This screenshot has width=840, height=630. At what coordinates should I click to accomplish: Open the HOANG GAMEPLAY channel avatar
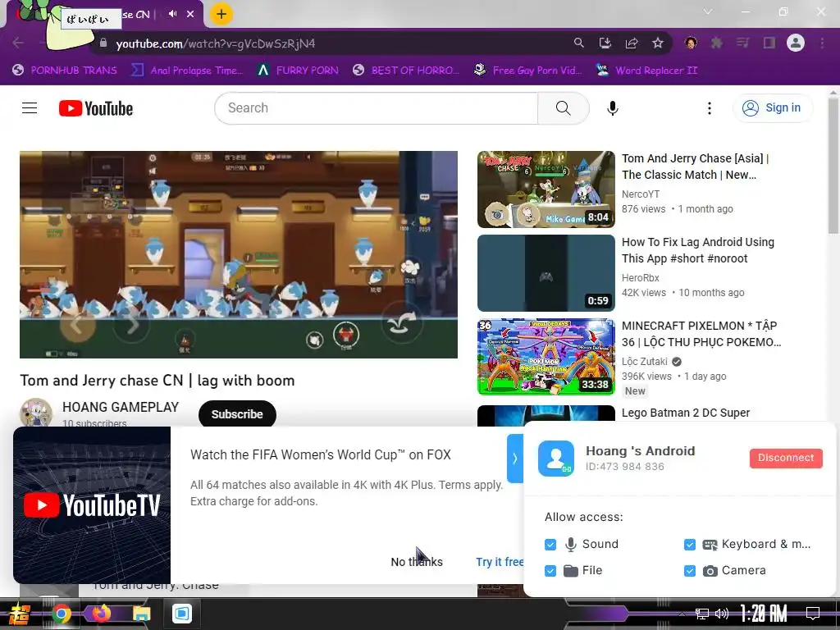(x=36, y=413)
